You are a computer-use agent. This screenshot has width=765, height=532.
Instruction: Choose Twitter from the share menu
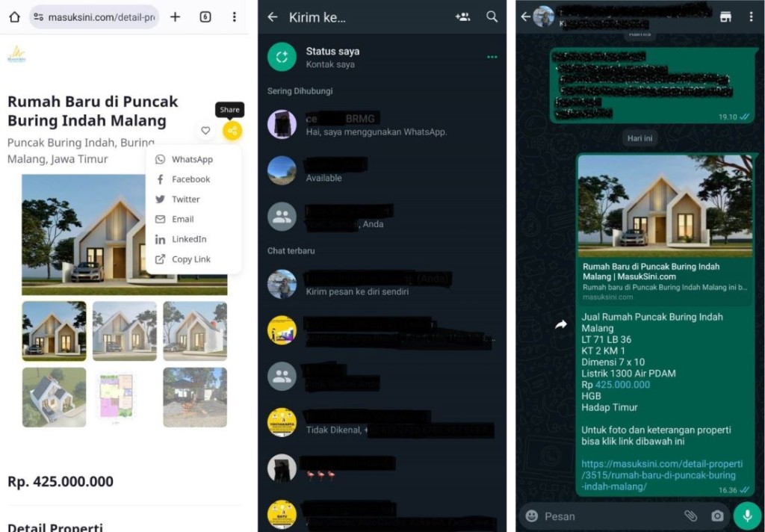point(185,199)
